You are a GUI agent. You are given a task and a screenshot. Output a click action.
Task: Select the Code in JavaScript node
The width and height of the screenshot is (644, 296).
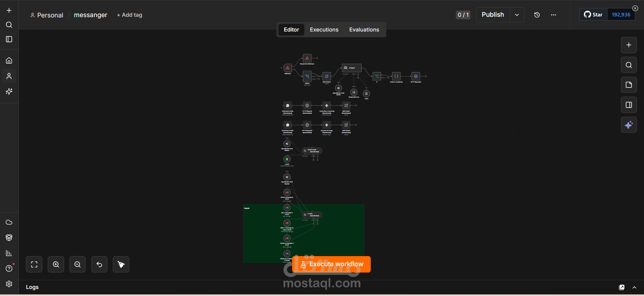tap(396, 76)
